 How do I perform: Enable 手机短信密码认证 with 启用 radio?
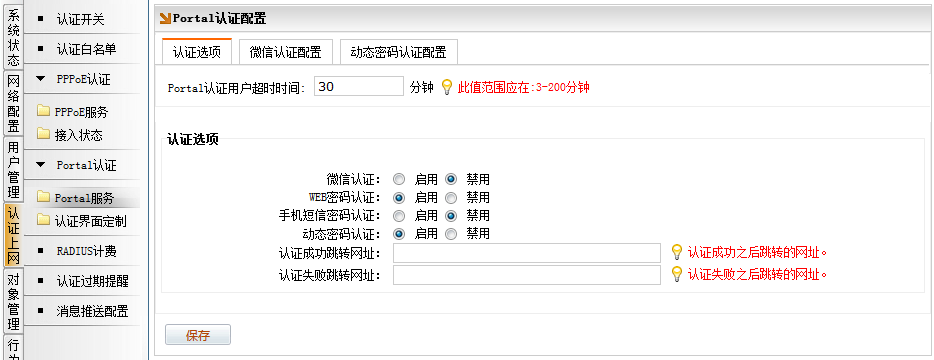coord(399,216)
